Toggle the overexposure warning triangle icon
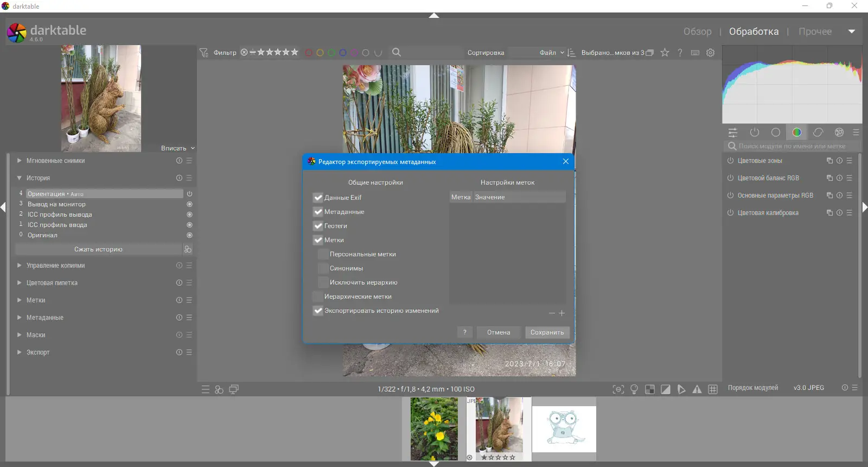Screen dimensions: 868x467 [697, 389]
